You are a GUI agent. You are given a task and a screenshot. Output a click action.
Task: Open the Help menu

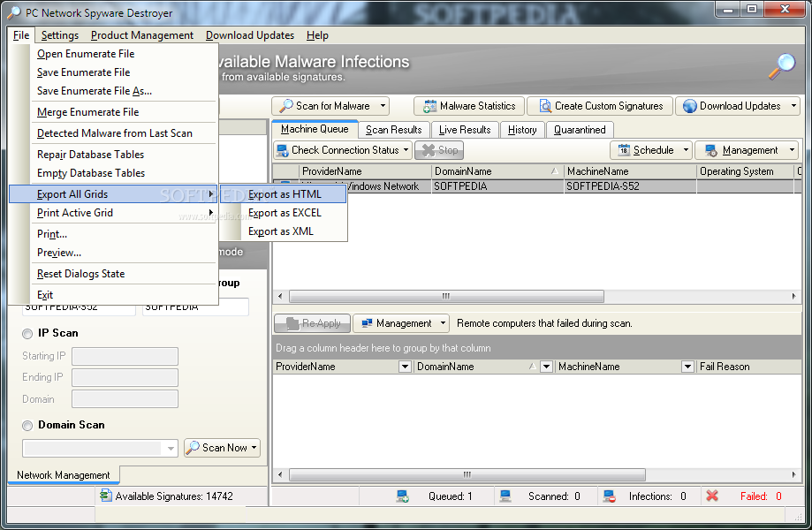click(x=317, y=35)
